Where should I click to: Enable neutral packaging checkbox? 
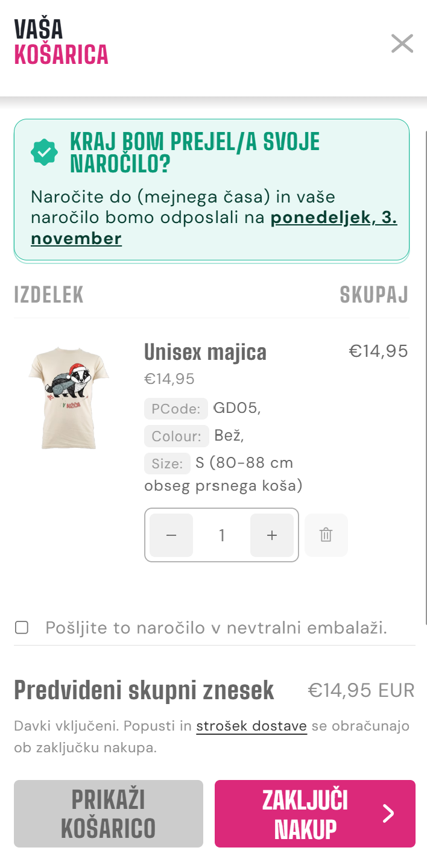pyautogui.click(x=22, y=627)
